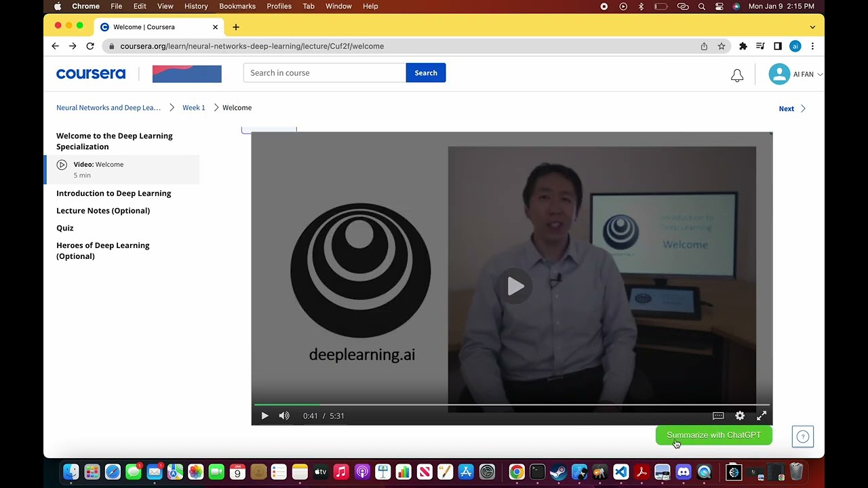Screen dimensions: 868x488
Task: Open the Week 1 breadcrumb link
Action: (x=193, y=108)
